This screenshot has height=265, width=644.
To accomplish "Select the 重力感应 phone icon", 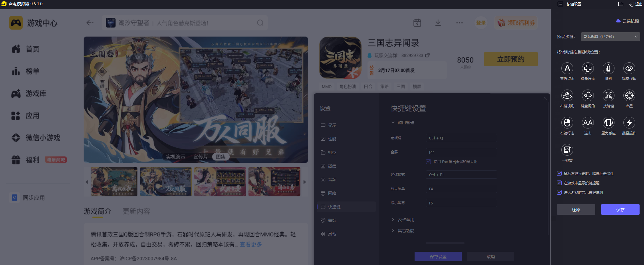I will pos(608,123).
